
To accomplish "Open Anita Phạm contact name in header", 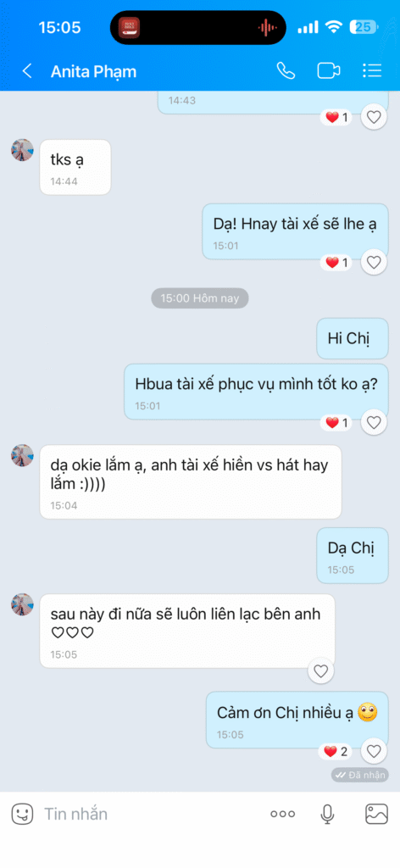I will [x=93, y=71].
